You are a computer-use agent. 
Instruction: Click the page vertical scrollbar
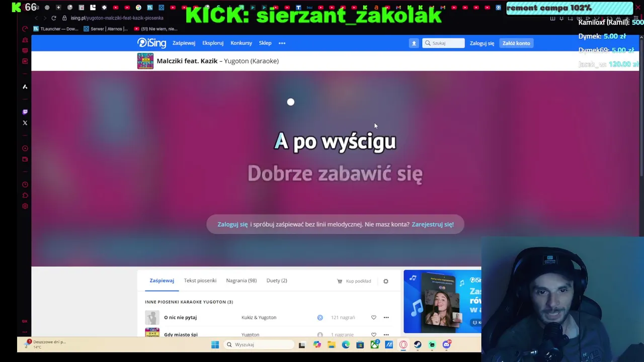point(641,106)
